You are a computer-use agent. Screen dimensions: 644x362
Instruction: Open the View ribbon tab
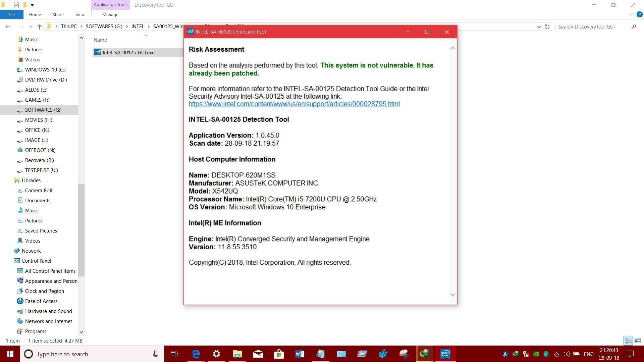(80, 14)
